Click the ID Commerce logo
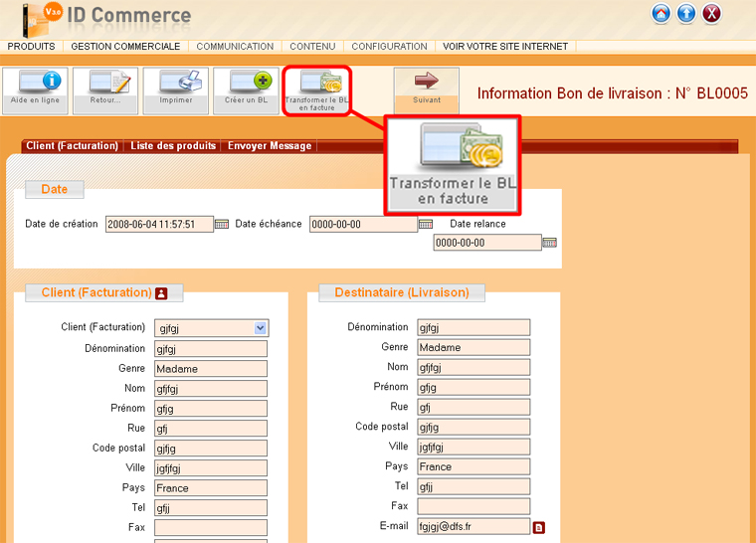 (x=107, y=18)
